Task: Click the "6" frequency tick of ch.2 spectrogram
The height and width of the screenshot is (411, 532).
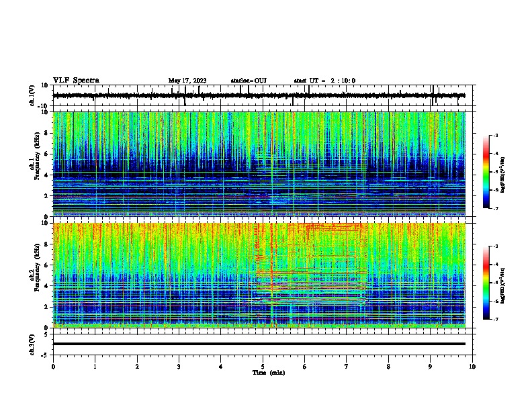Action: tap(46, 265)
